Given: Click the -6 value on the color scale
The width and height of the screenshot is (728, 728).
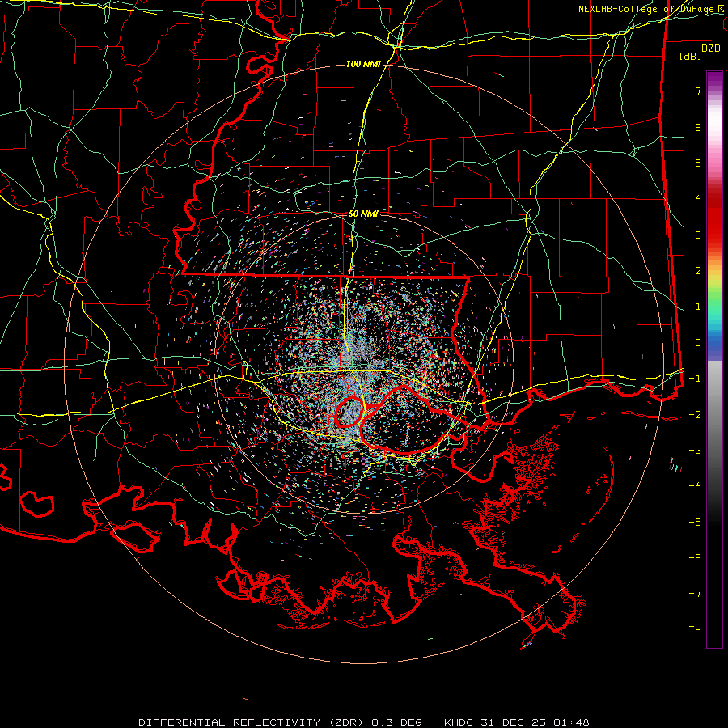Looking at the screenshot, I should tap(695, 558).
